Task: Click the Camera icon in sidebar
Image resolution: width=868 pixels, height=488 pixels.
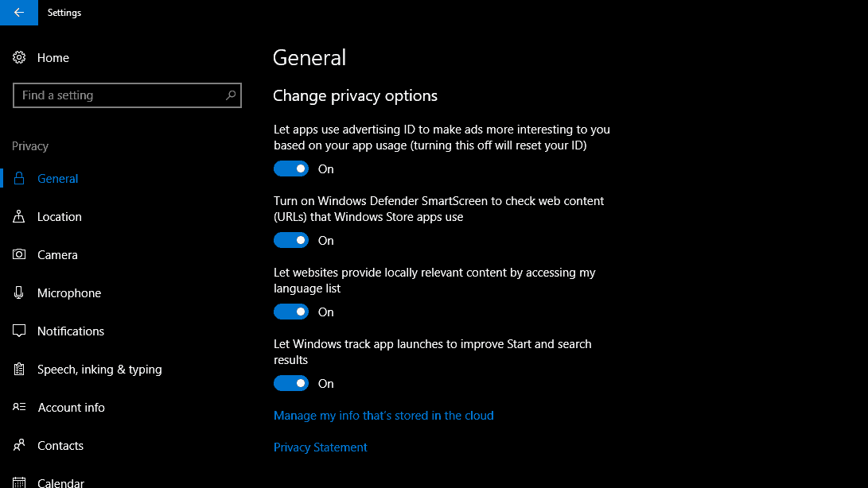Action: coord(20,255)
